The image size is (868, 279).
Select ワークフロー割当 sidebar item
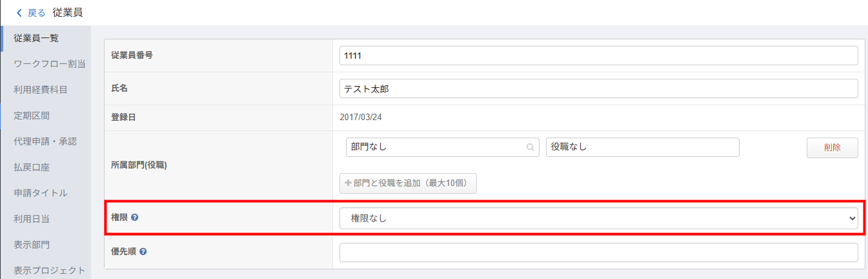point(50,64)
